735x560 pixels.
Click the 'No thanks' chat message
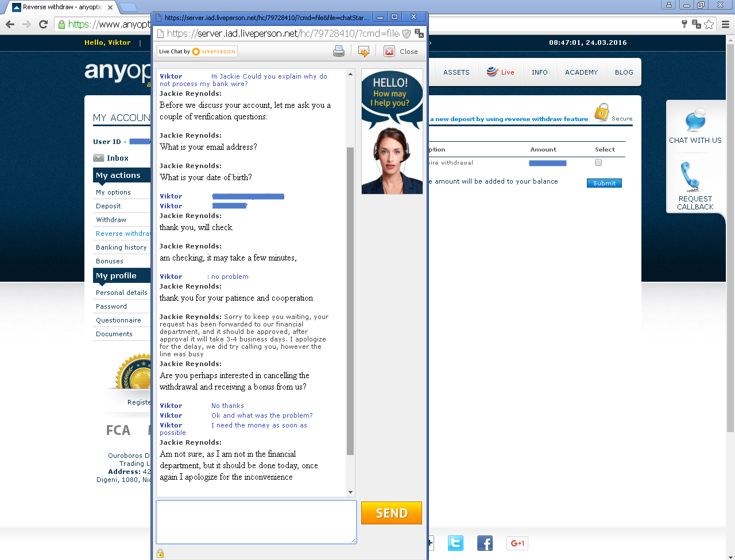(227, 406)
